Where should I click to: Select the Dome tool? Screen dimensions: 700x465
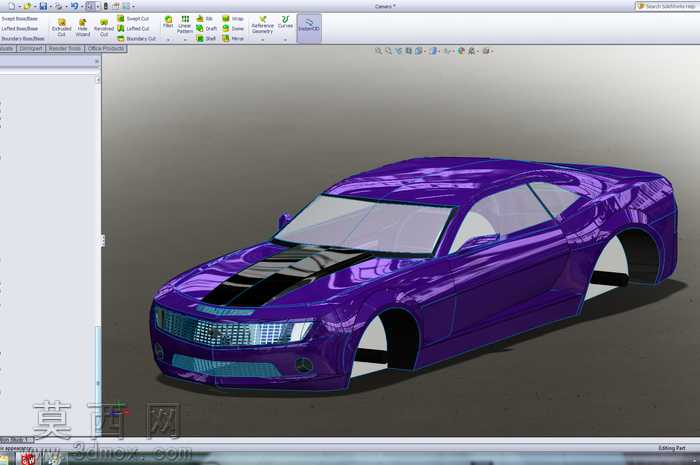(233, 29)
